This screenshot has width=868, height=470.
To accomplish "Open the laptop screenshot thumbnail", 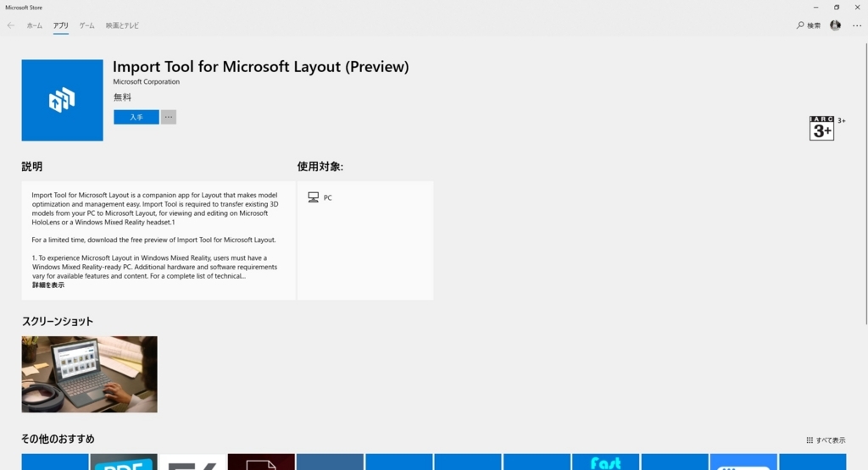I will coord(89,374).
